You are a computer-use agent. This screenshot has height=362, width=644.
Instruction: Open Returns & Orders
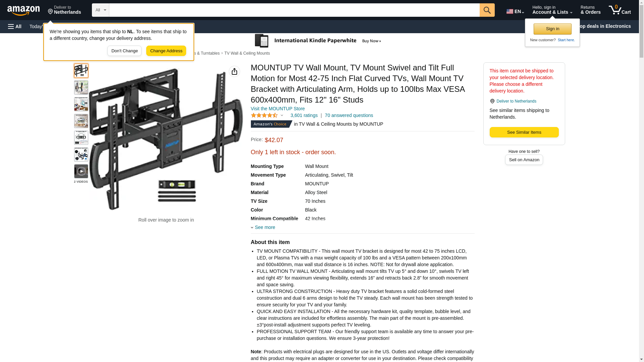(590, 10)
